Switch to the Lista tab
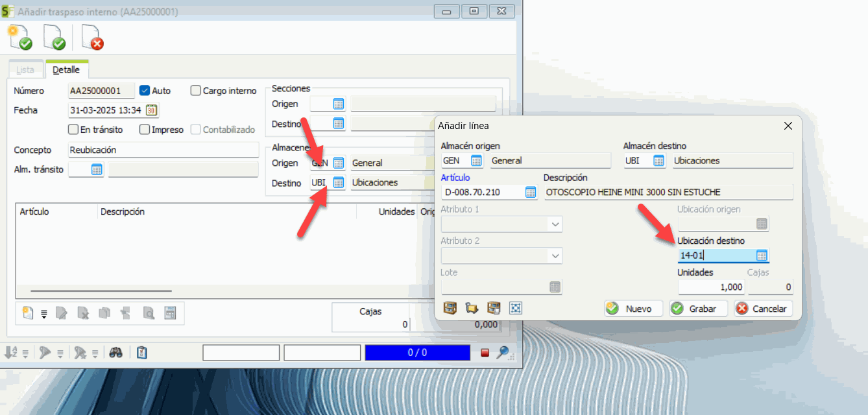Image resolution: width=868 pixels, height=415 pixels. point(25,69)
